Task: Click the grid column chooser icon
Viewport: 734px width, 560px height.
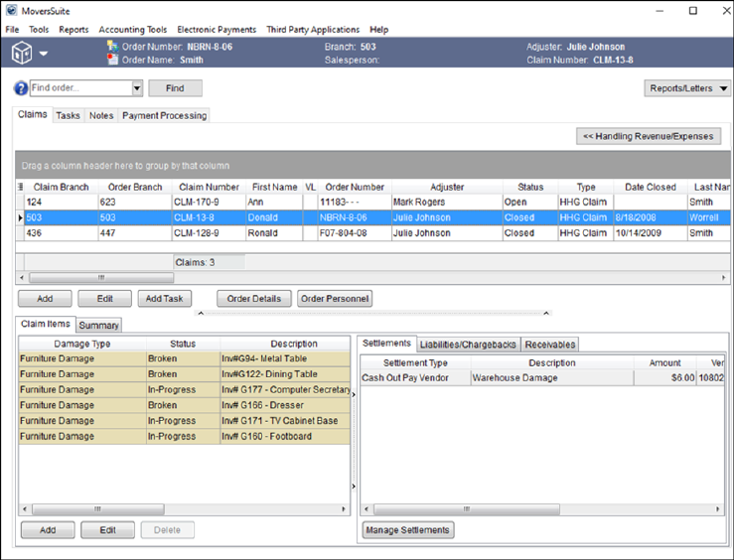Action: 21,187
